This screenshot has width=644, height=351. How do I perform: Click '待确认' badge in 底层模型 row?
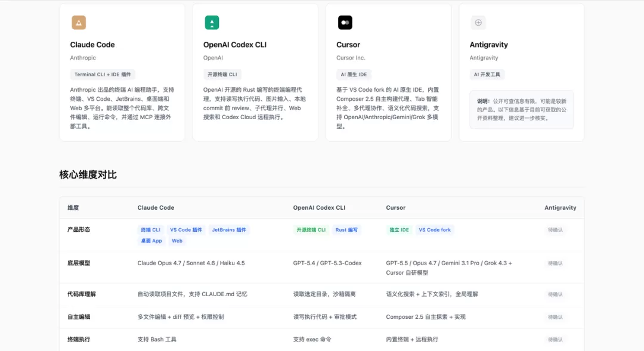[555, 263]
